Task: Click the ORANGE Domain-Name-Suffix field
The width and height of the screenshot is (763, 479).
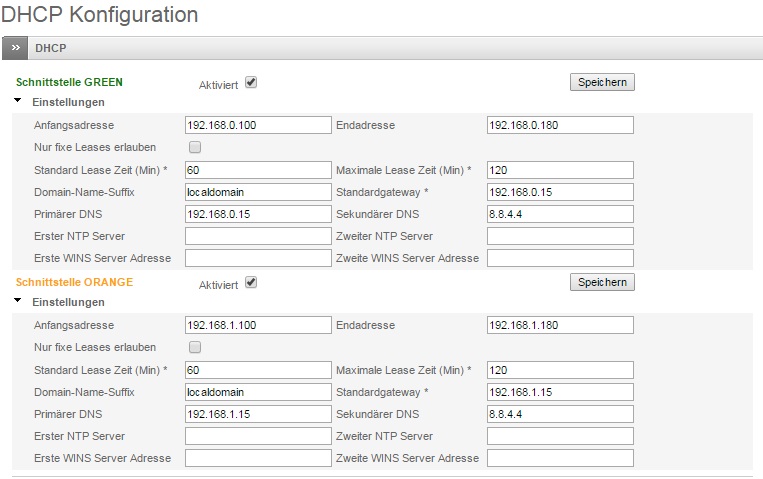Action: point(257,392)
